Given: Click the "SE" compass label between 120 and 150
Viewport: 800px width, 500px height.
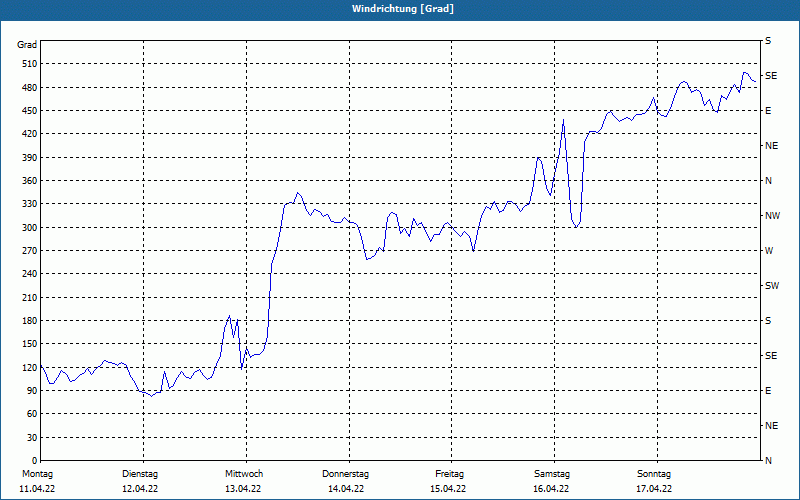Looking at the screenshot, I should click(771, 356).
